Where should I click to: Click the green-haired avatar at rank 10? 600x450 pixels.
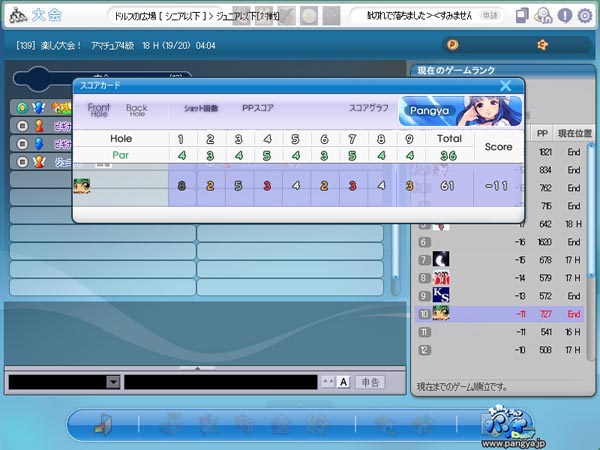point(441,313)
